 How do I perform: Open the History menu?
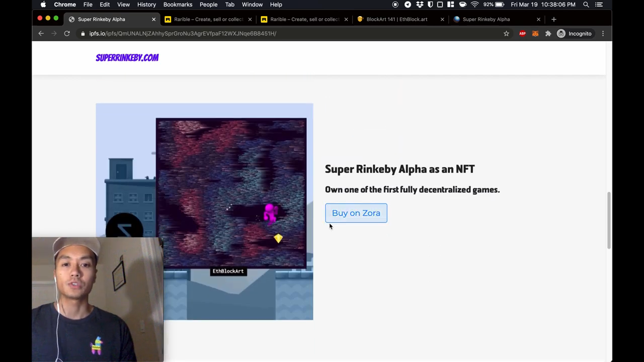point(146,5)
